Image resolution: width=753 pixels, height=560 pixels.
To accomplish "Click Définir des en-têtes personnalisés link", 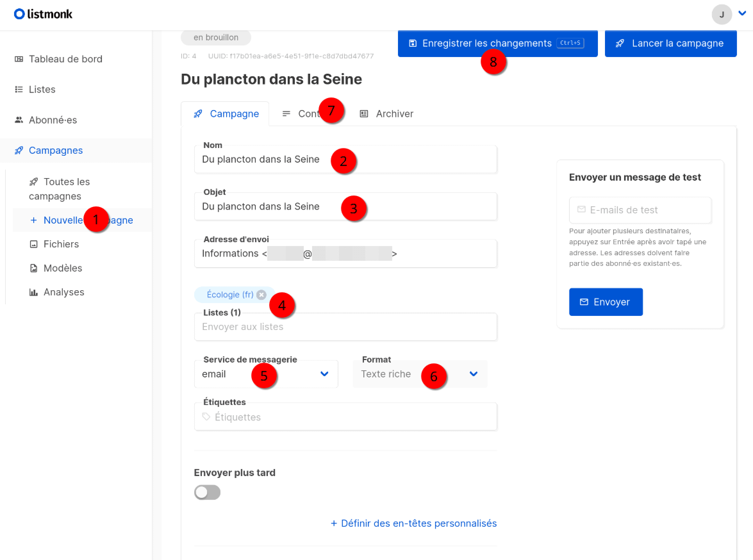I will pyautogui.click(x=414, y=523).
